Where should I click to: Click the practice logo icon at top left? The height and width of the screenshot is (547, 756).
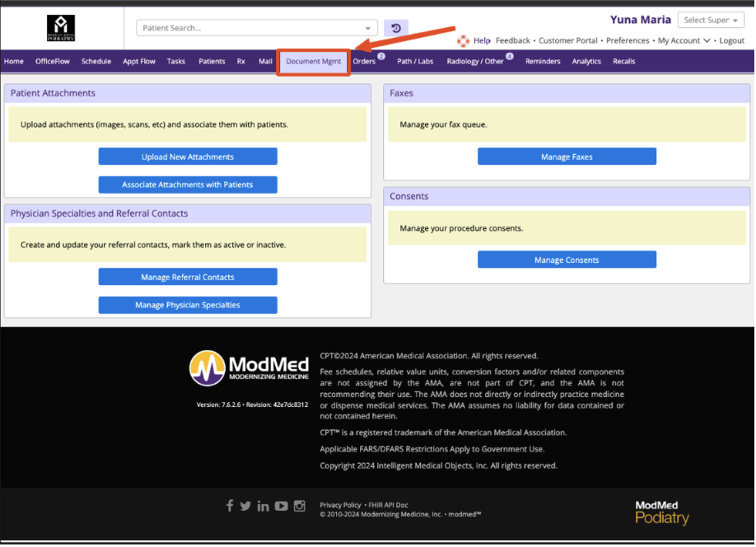(61, 27)
